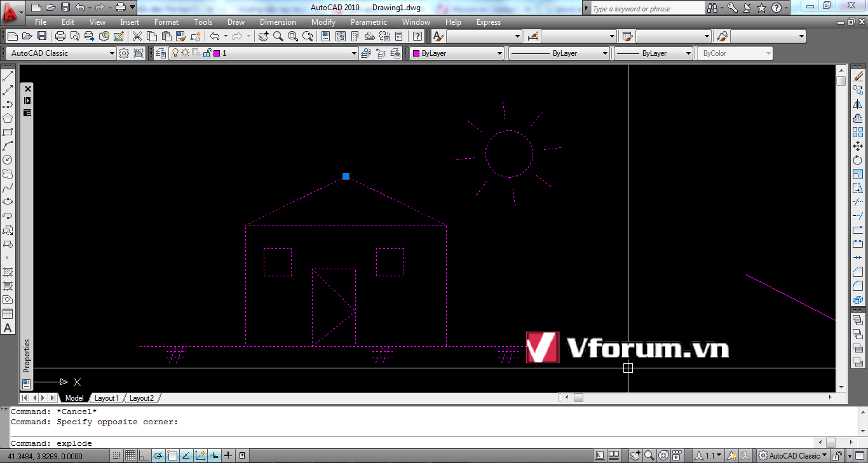
Task: Select the Ellipse draw tool
Action: [8, 202]
